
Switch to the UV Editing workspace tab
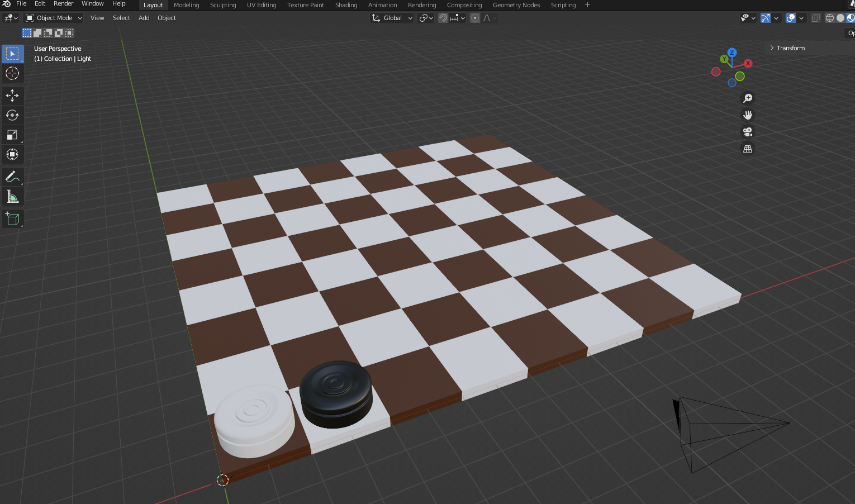262,5
